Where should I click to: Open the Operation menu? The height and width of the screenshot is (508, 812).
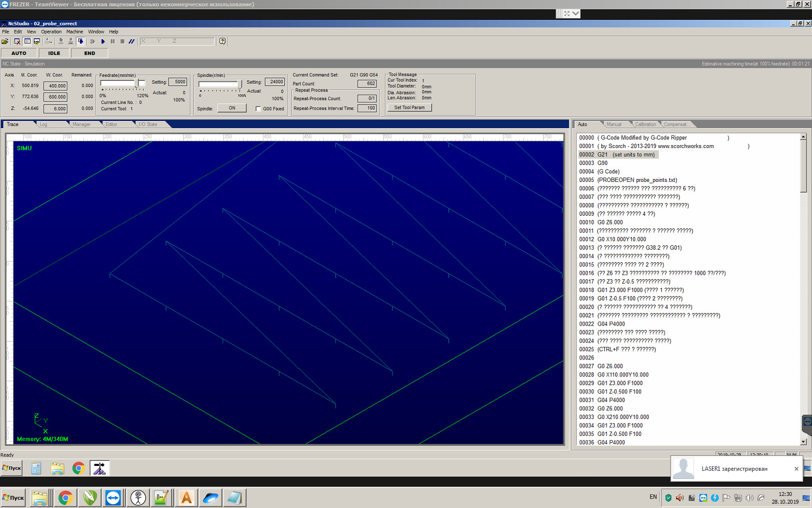tap(51, 32)
